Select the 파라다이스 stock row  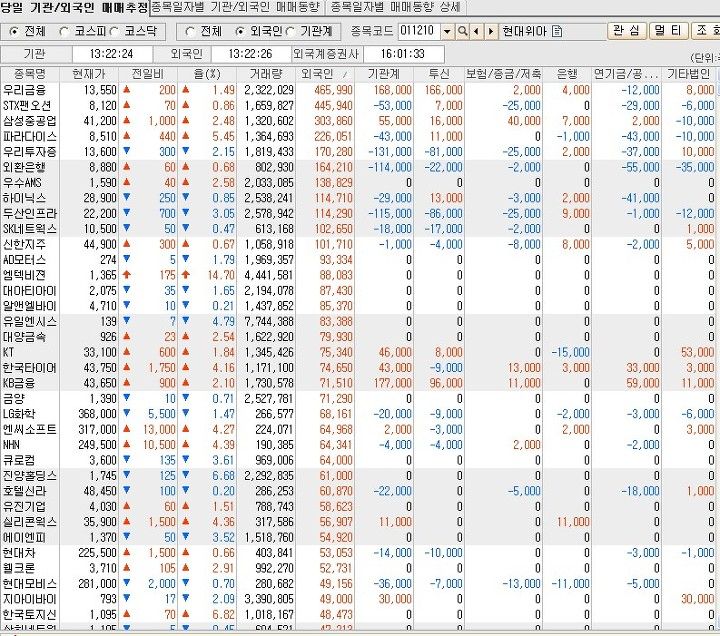[358, 136]
